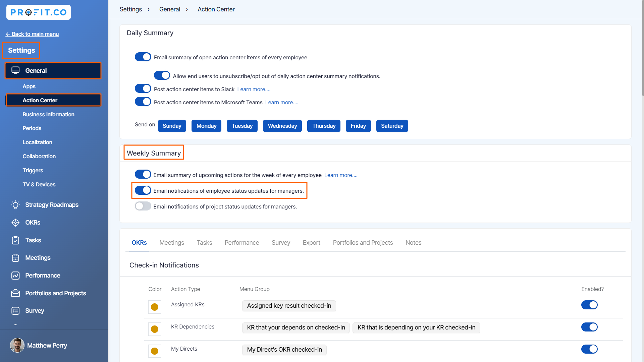The image size is (644, 362).
Task: Open Meetings using the calendar icon
Action: pos(15,258)
